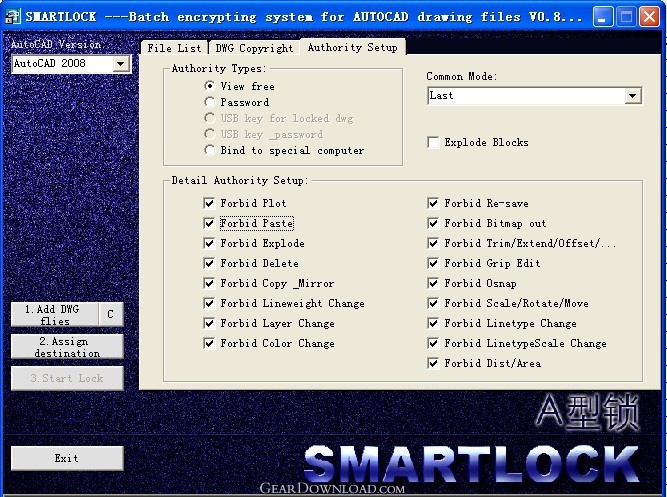Screen dimensions: 667x497
Task: Close the SMARTLOCK window
Action: [x=650, y=17]
